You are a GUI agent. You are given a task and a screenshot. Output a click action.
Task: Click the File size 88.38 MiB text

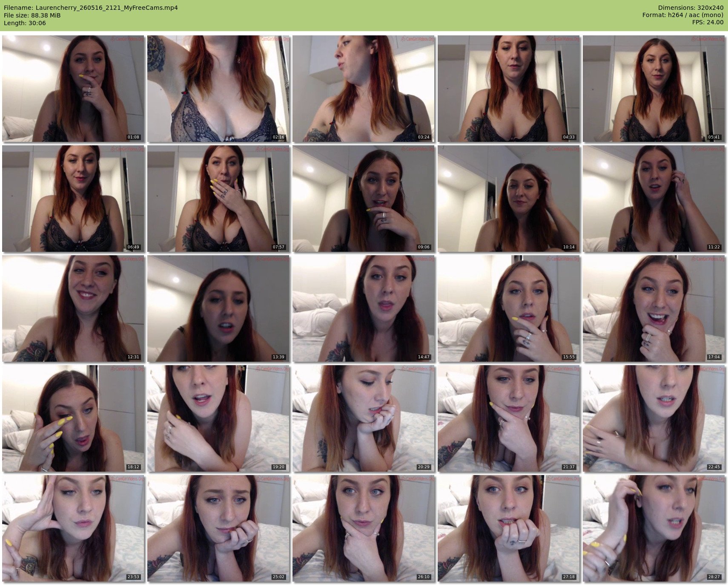(32, 15)
